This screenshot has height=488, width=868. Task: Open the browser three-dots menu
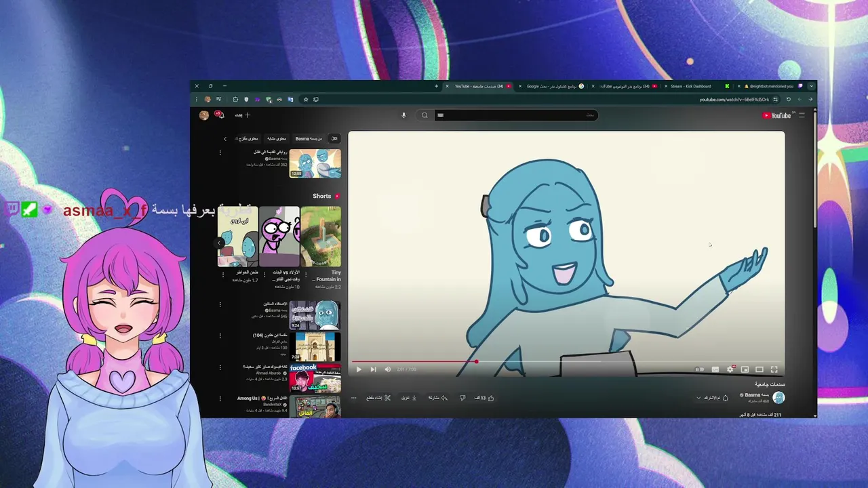click(x=197, y=99)
